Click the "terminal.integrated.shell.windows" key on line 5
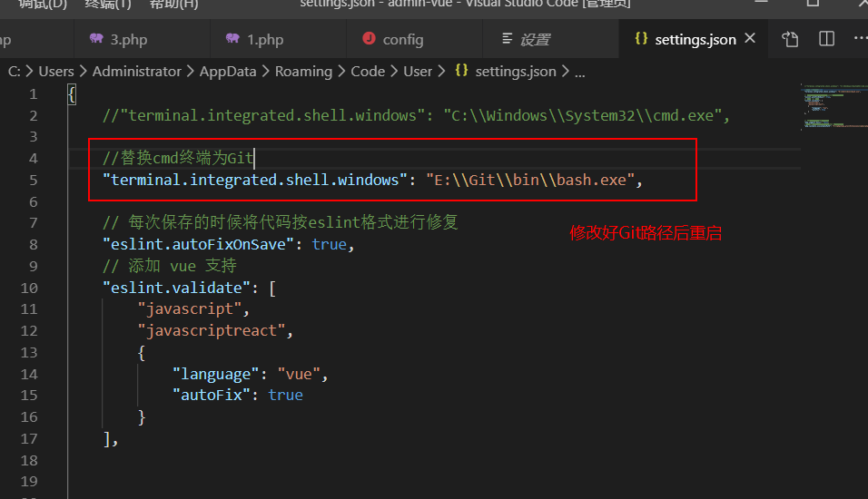Image resolution: width=868 pixels, height=499 pixels. click(x=254, y=181)
